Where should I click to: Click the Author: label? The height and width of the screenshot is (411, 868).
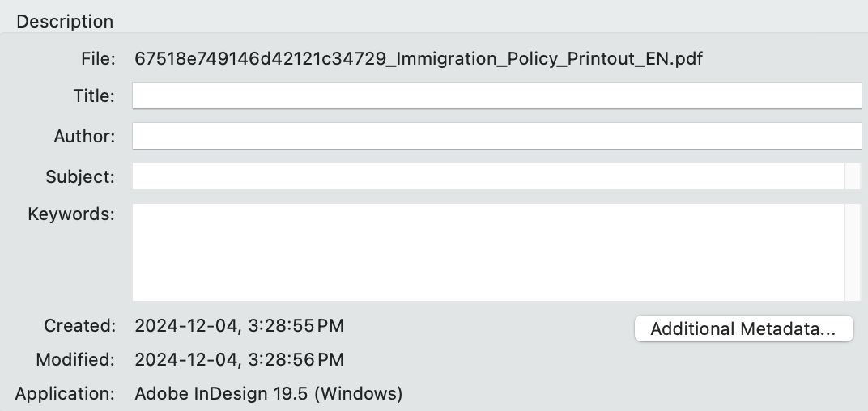click(x=84, y=136)
